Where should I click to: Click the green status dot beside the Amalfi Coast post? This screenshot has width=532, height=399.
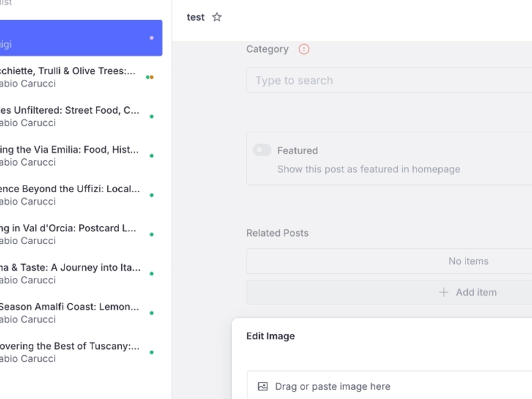tap(152, 313)
